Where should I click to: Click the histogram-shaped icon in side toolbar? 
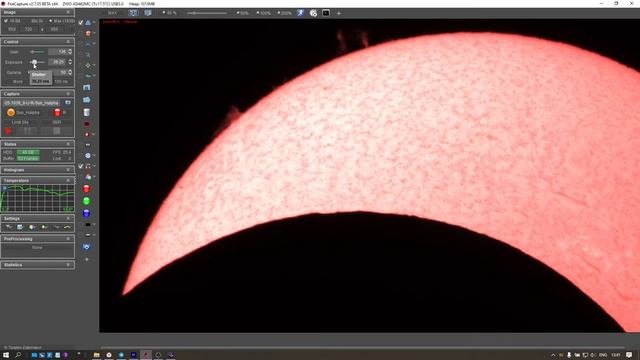pos(88,44)
